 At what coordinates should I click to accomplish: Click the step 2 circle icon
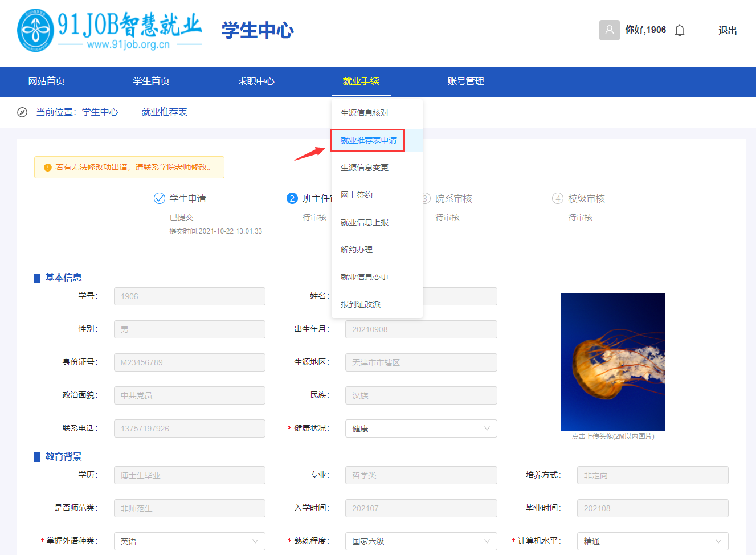[292, 198]
